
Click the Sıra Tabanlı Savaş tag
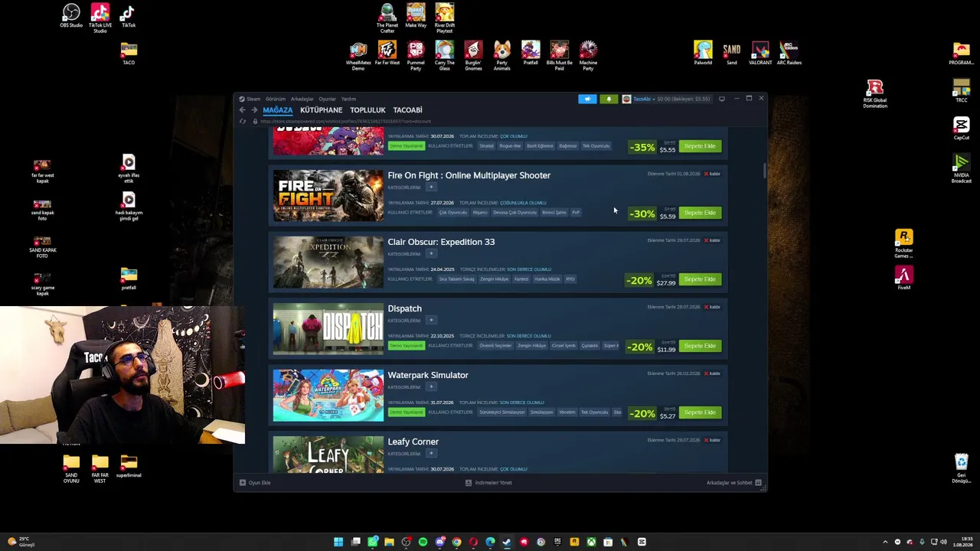pyautogui.click(x=456, y=279)
